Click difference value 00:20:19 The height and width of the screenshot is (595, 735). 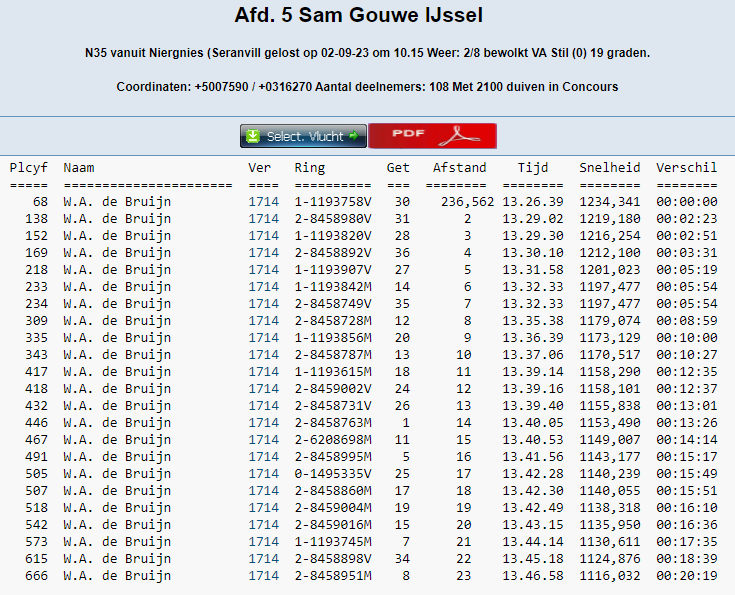(x=686, y=576)
